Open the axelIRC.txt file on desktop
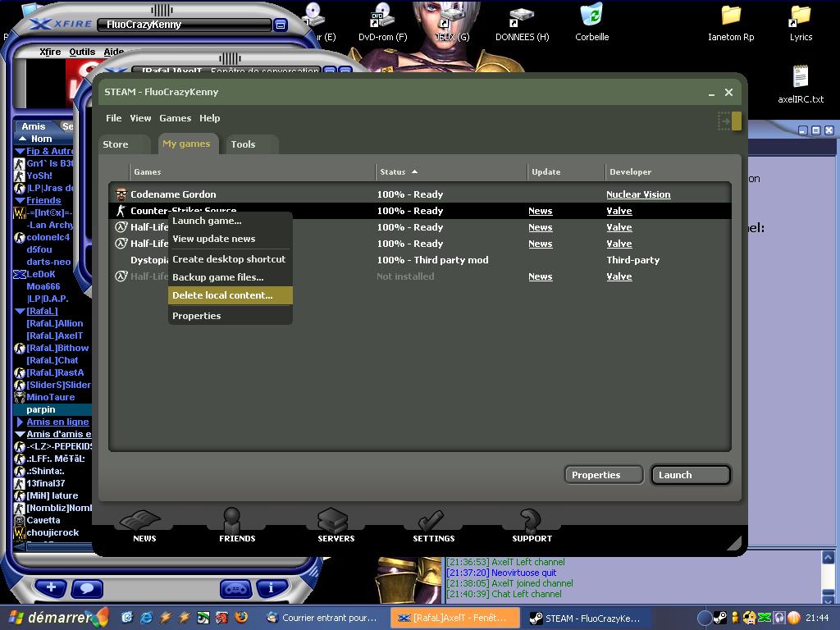This screenshot has height=630, width=840. click(801, 84)
